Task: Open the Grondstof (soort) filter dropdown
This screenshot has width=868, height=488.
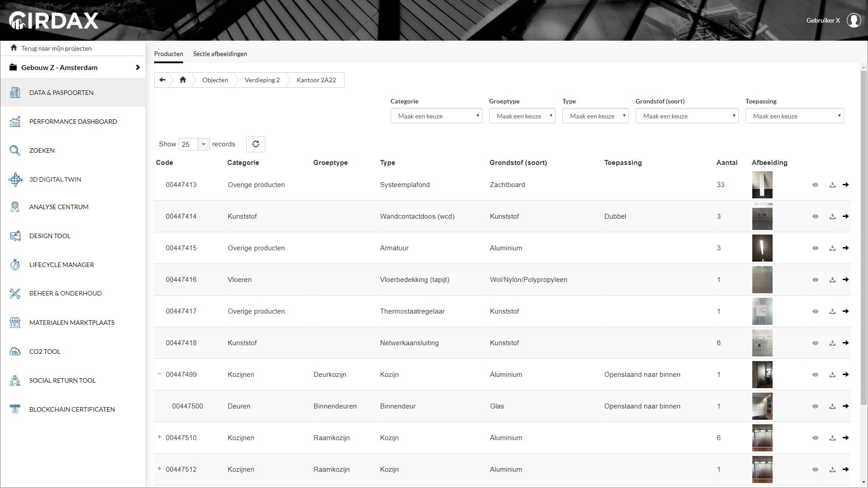Action: tap(687, 116)
